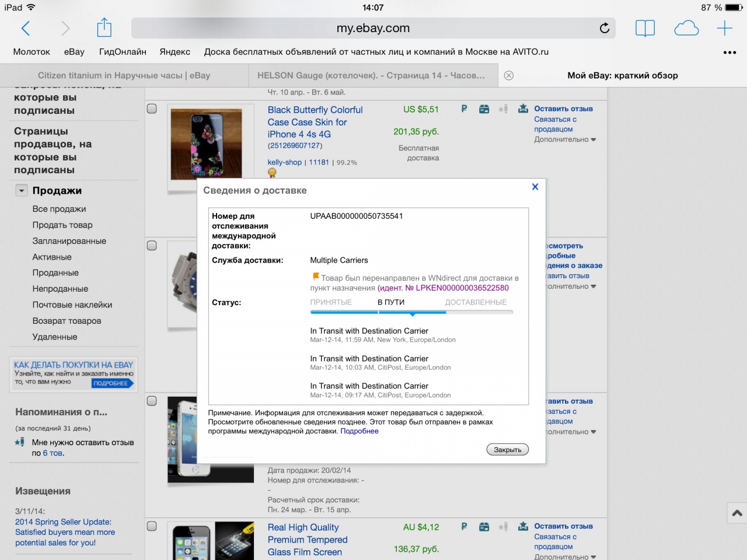Select the checkbox beside the watch item

tap(152, 246)
